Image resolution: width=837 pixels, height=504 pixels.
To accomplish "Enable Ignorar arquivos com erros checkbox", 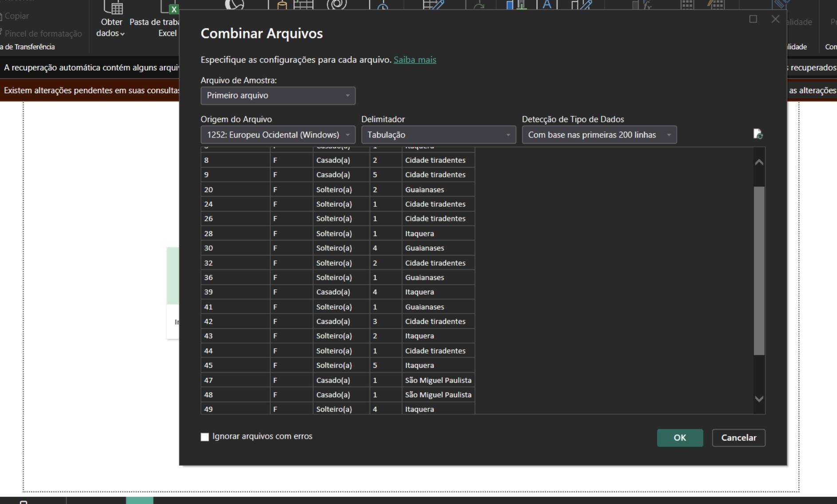I will tap(205, 437).
